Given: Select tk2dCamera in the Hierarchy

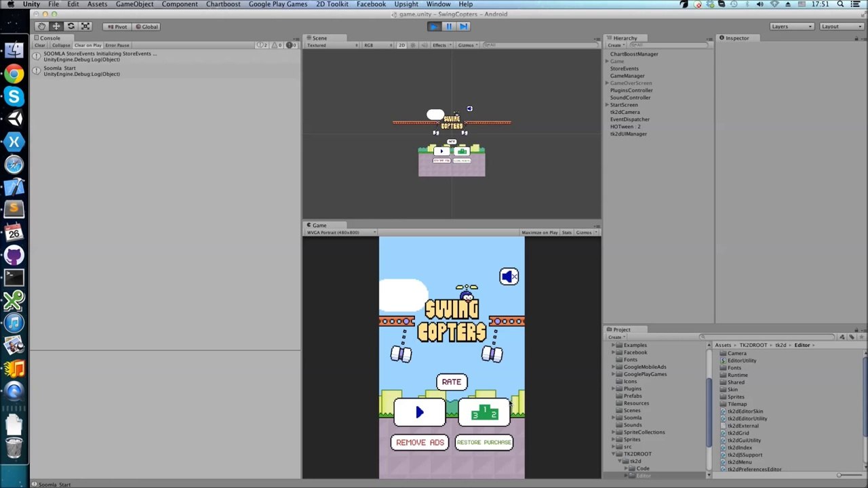Looking at the screenshot, I should coord(625,112).
